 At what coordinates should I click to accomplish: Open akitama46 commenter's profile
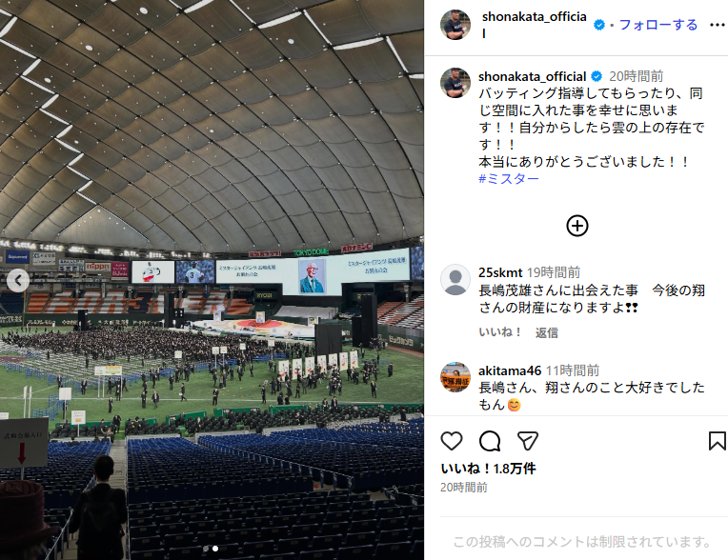510,370
